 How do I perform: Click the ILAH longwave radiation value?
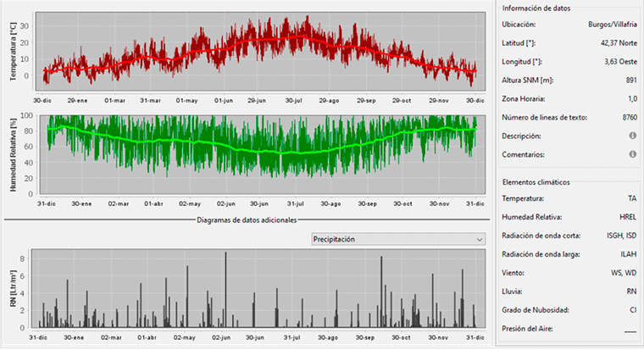click(626, 254)
